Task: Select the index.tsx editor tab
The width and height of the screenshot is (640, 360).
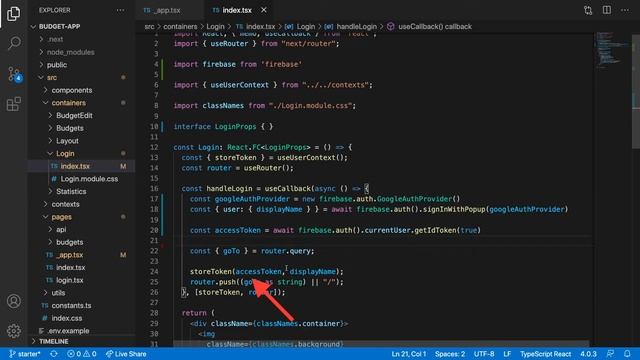Action: point(238,10)
